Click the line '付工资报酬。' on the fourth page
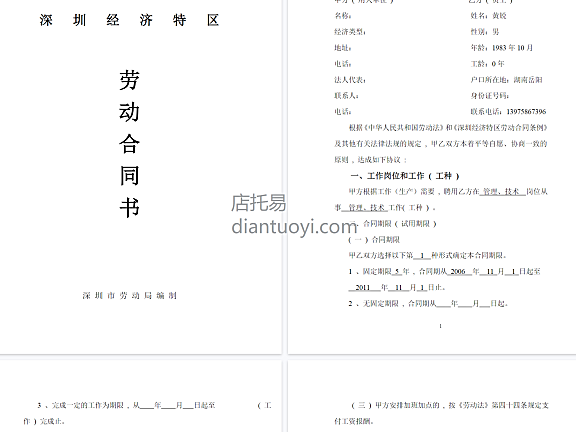Screen dimensions: 576x432 click(354, 421)
